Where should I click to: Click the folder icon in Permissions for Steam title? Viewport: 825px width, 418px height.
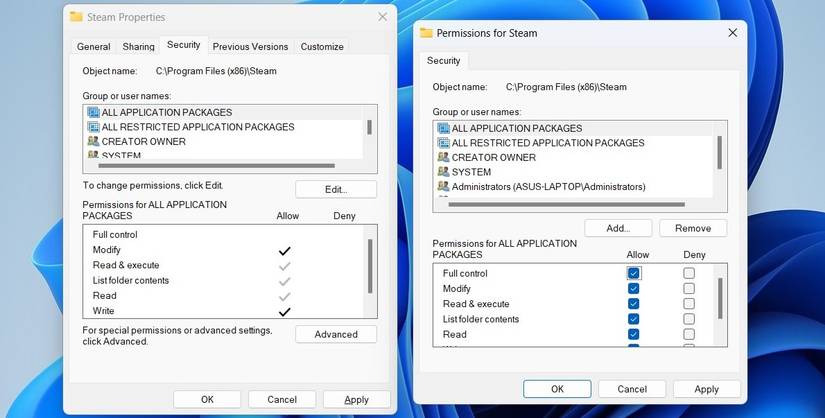click(x=426, y=33)
